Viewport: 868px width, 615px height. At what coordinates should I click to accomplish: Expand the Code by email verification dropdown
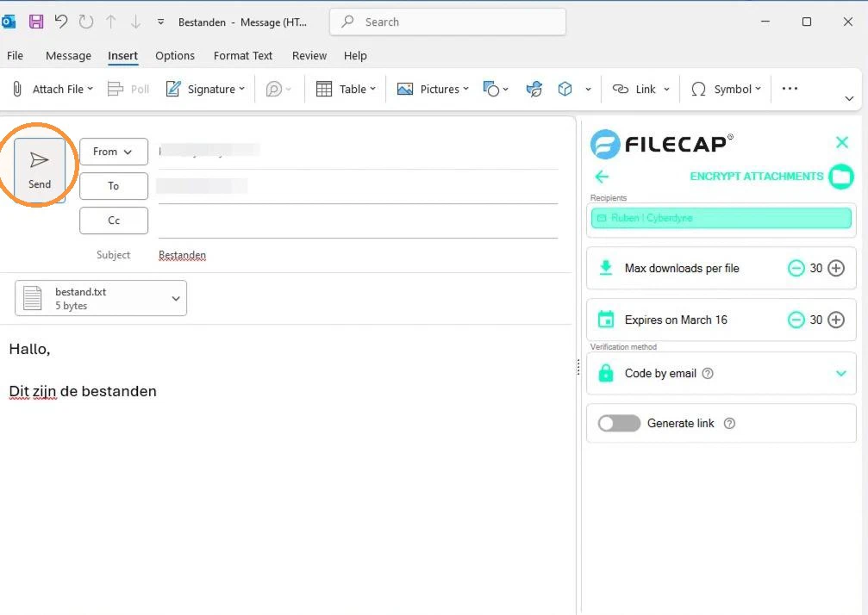(x=841, y=373)
